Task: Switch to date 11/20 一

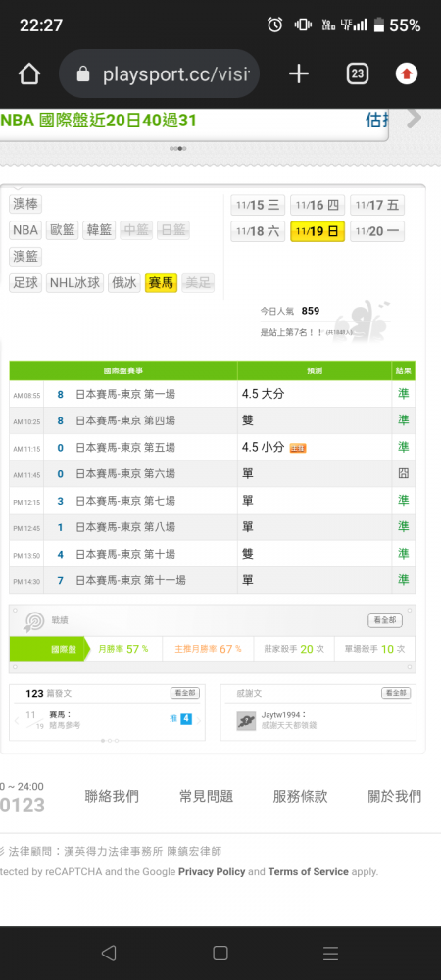Action: [377, 231]
